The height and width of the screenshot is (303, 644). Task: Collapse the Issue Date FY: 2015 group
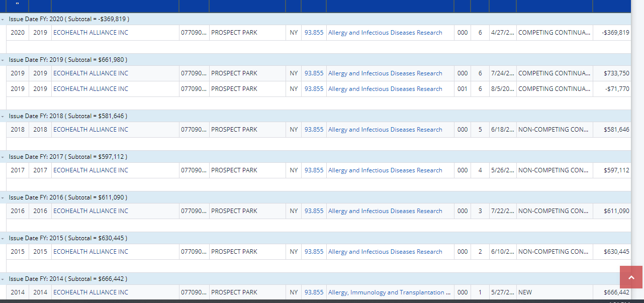pos(4,238)
